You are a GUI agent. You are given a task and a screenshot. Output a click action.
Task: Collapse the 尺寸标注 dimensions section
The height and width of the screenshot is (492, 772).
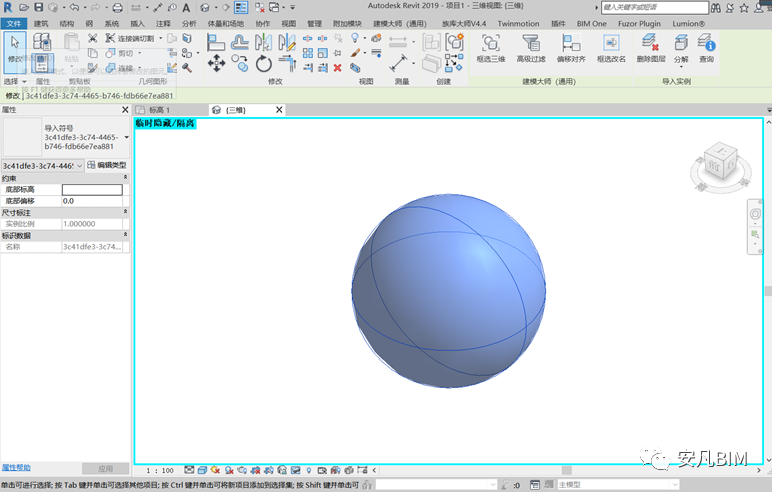pos(125,212)
